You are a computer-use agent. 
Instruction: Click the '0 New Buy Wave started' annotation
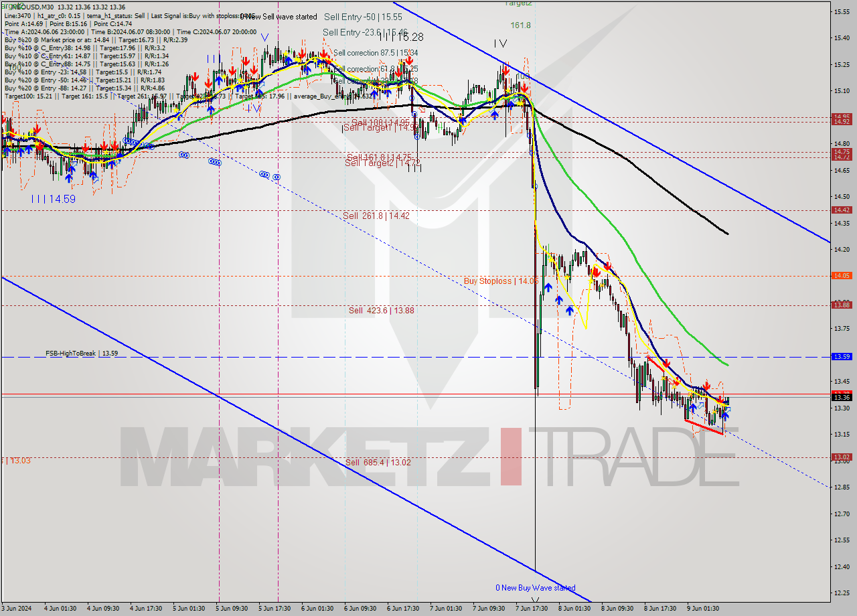pos(535,588)
